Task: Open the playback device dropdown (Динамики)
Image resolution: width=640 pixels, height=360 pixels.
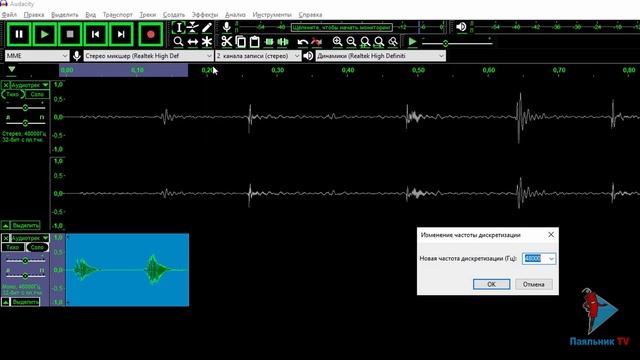Action: (x=380, y=56)
